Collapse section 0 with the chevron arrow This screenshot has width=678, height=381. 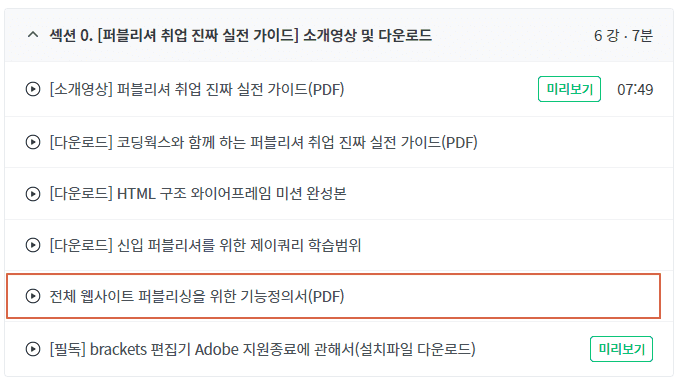point(33,35)
